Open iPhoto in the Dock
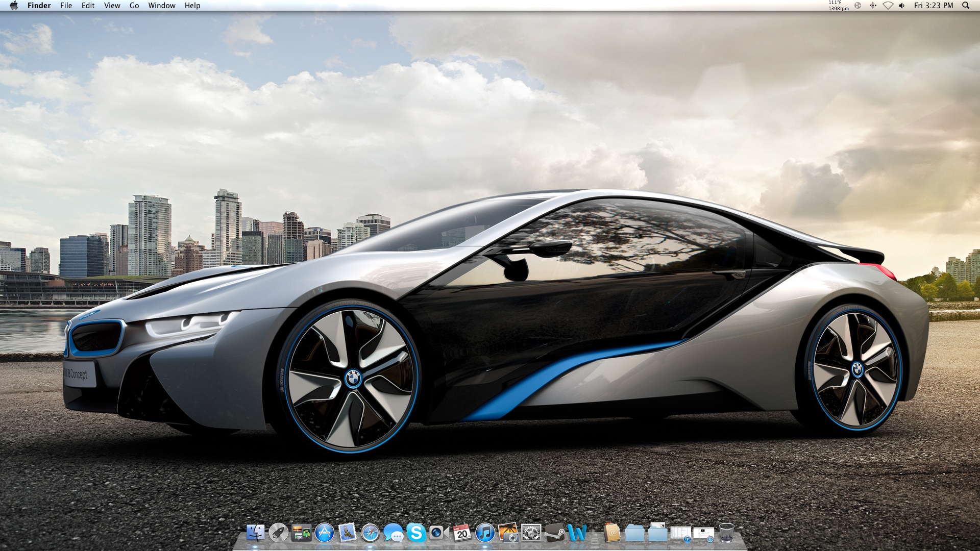Viewport: 980px width, 551px height. [508, 533]
